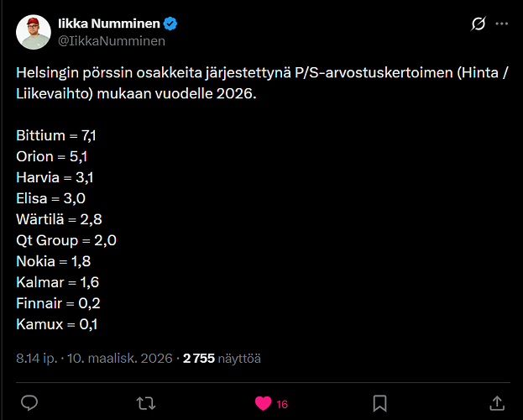Open Iikka Numminen's profile picture
Viewport: 523px width, 420px height.
(x=34, y=32)
